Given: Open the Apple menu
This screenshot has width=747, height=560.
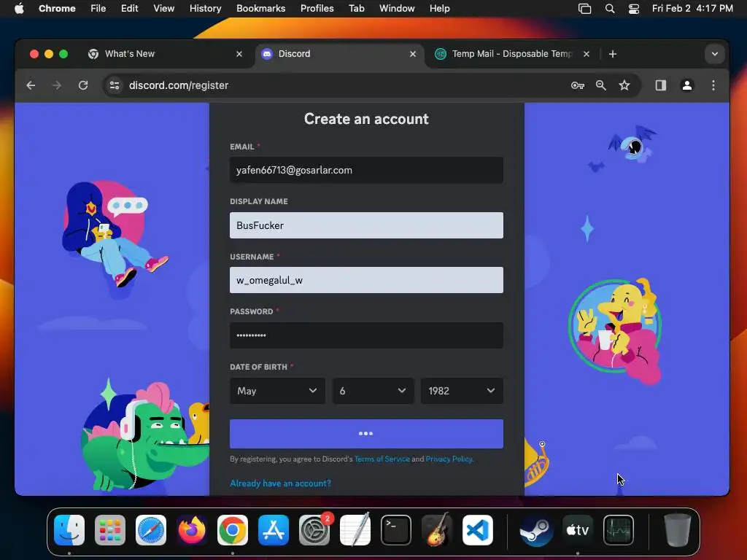Looking at the screenshot, I should 19,9.
